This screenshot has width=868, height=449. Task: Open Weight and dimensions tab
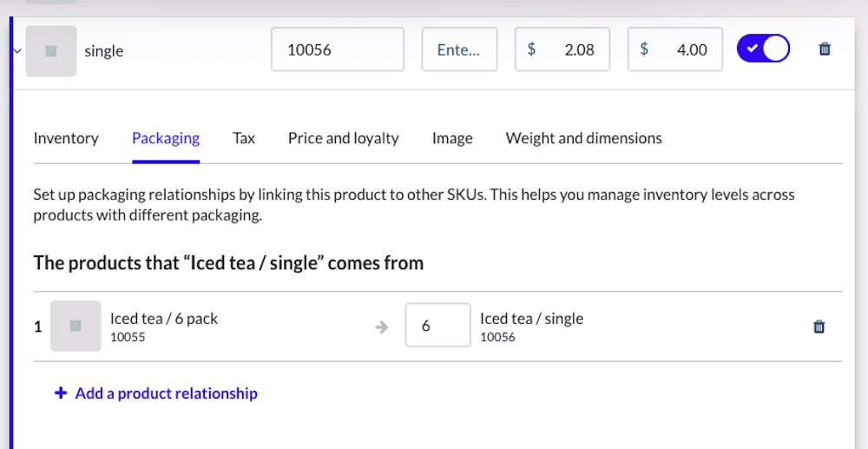pos(583,138)
